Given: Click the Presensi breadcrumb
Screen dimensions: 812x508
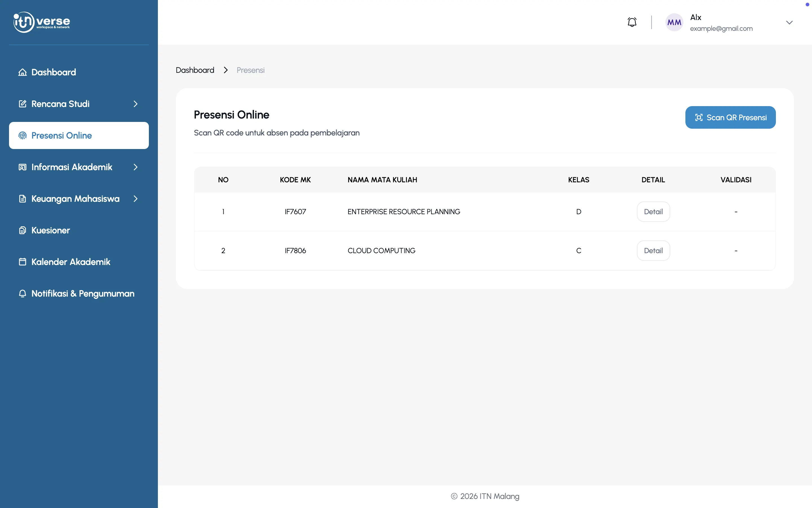Looking at the screenshot, I should [250, 70].
